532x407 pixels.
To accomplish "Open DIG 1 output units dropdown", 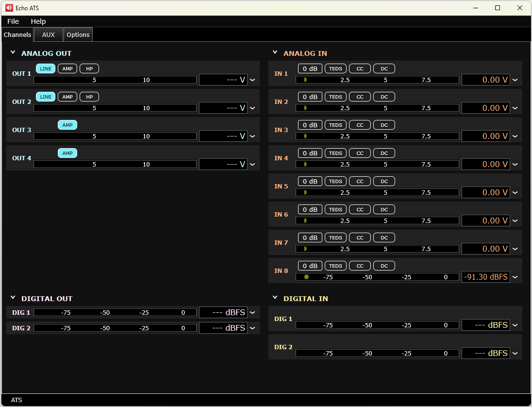I will click(252, 313).
